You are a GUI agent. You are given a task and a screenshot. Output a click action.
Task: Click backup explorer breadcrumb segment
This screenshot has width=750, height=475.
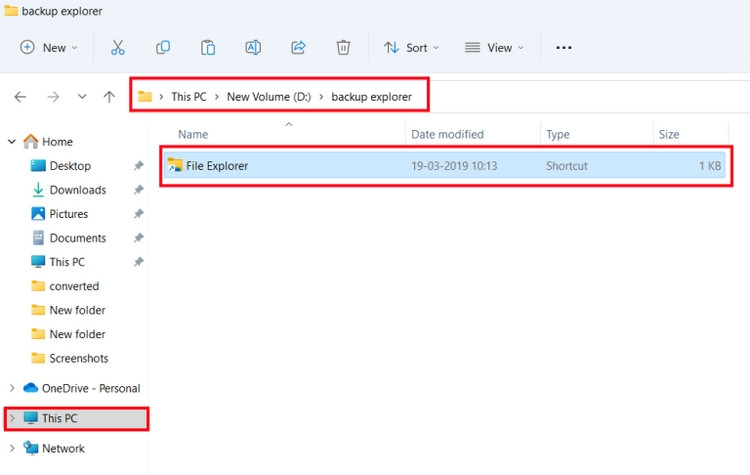click(371, 97)
